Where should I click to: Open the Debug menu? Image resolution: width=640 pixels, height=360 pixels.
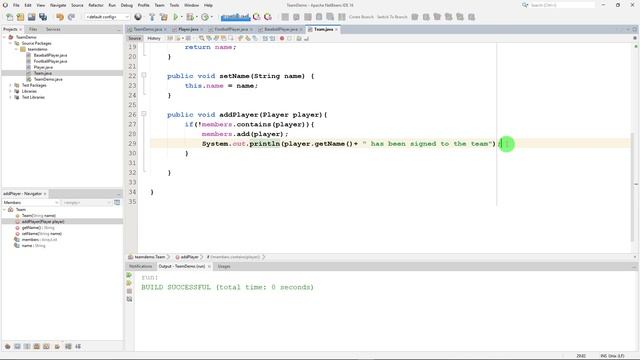[127, 5]
